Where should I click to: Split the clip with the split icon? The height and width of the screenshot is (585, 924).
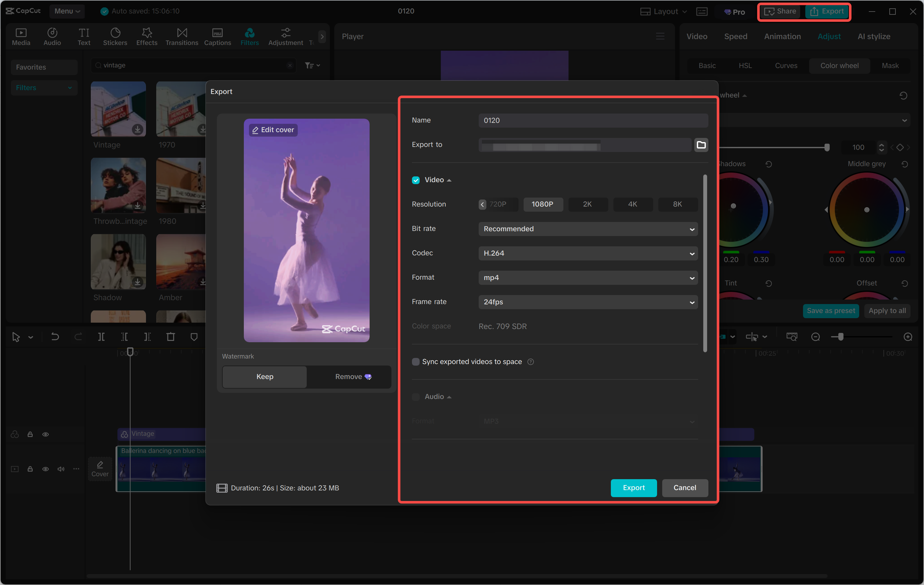click(102, 337)
